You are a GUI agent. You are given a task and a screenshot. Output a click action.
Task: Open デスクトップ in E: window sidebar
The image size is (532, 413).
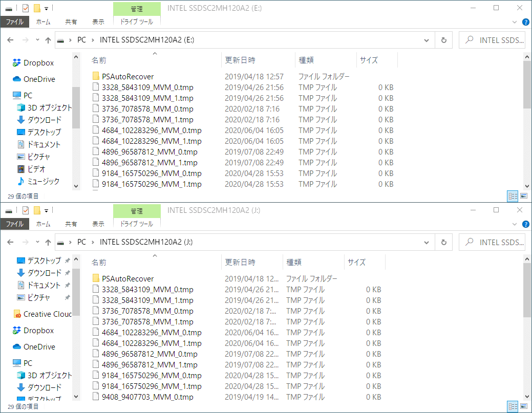[39, 132]
